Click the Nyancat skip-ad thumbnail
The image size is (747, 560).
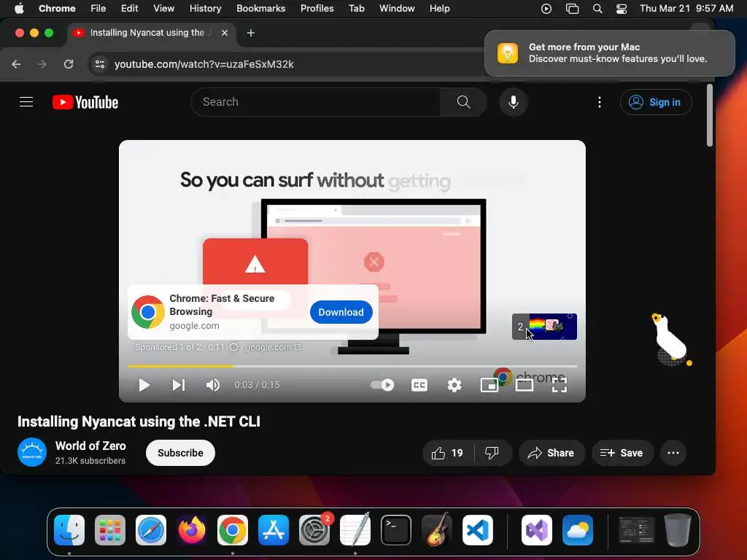(x=544, y=327)
